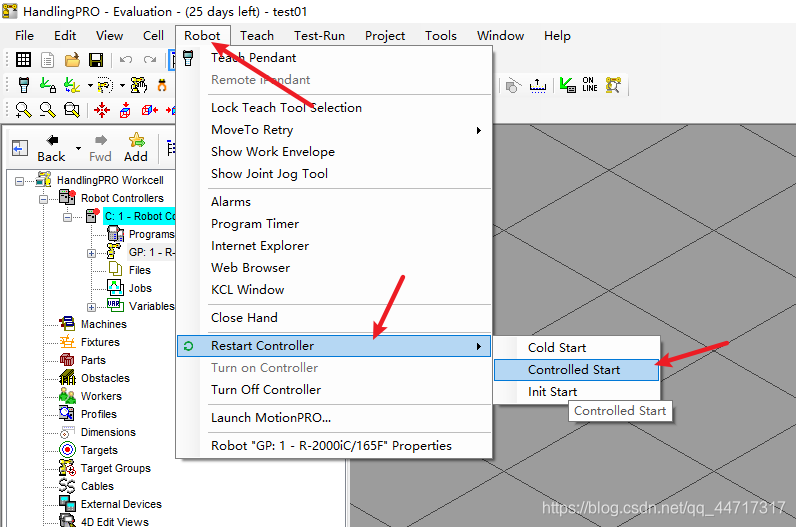Viewport: 796px width, 527px height.
Task: Select Turn Off Controller menu item
Action: tap(334, 389)
